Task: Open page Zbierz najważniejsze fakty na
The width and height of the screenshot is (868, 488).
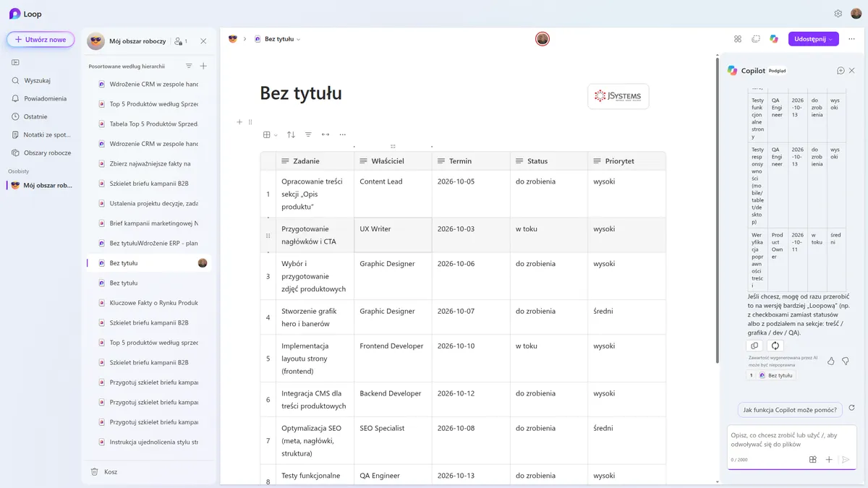Action: coord(148,163)
